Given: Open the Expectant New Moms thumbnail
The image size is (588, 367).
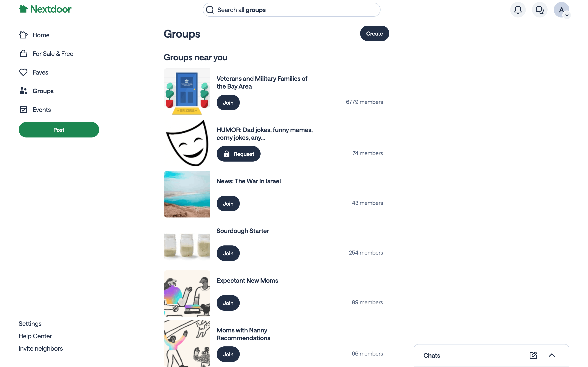Looking at the screenshot, I should coord(187,293).
